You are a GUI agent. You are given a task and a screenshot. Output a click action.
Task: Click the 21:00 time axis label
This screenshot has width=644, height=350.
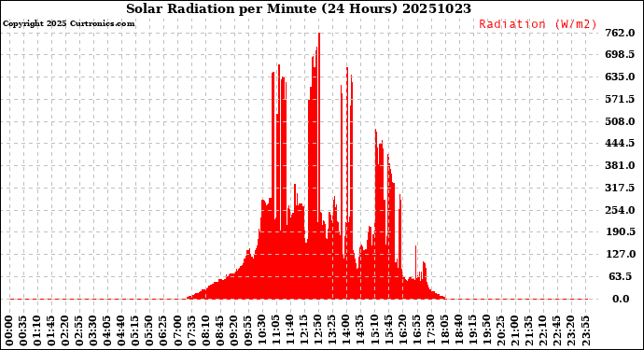(x=514, y=331)
